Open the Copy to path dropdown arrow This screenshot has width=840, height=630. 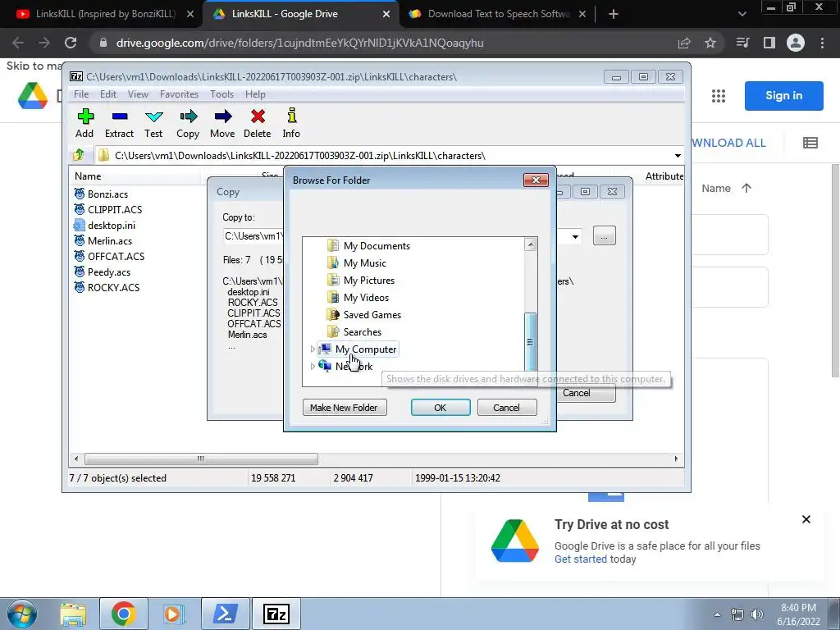click(x=575, y=236)
